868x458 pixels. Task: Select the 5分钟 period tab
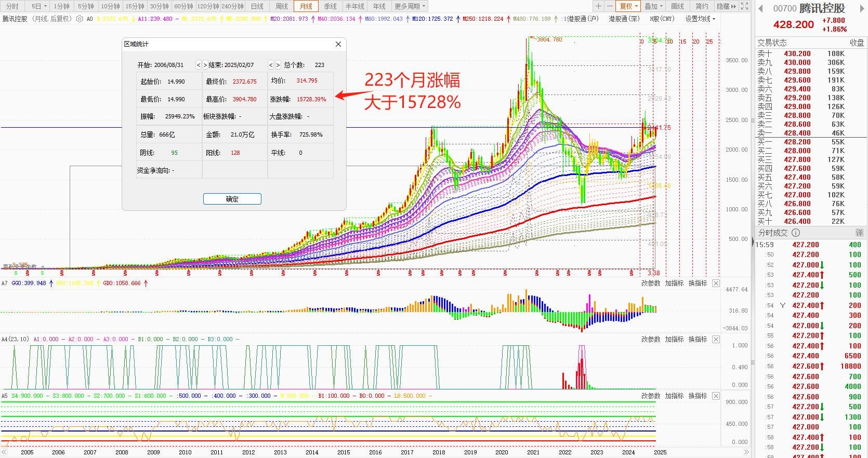click(86, 6)
